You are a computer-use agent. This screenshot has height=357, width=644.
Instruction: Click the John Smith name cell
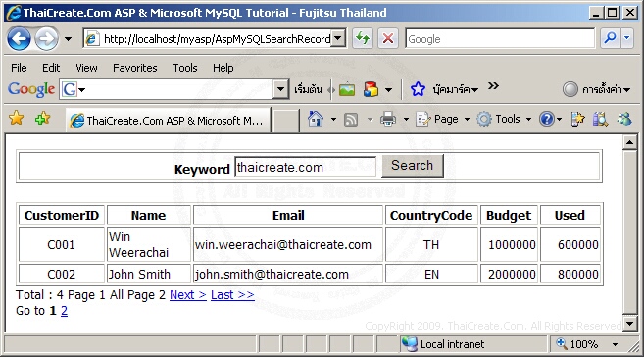click(149, 274)
